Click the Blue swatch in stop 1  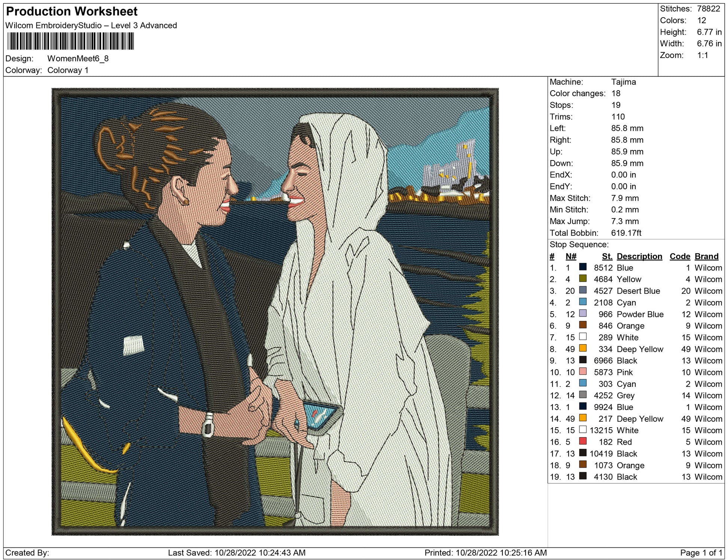click(582, 267)
